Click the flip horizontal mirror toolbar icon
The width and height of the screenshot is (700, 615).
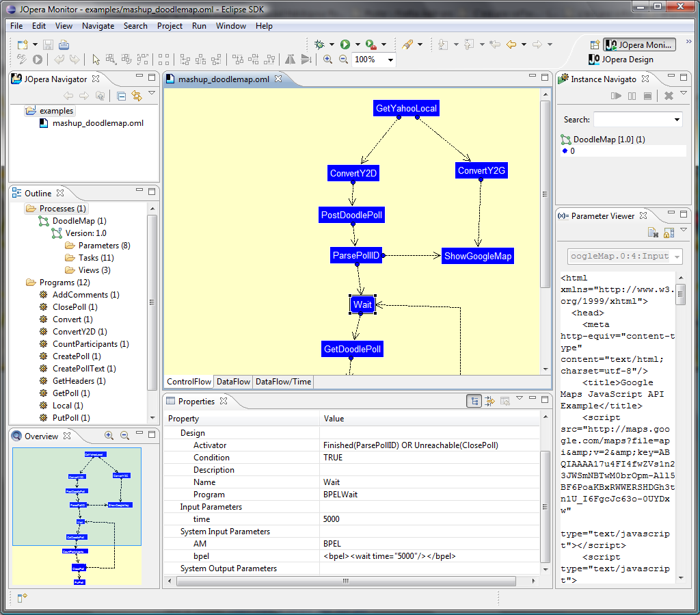tap(290, 60)
